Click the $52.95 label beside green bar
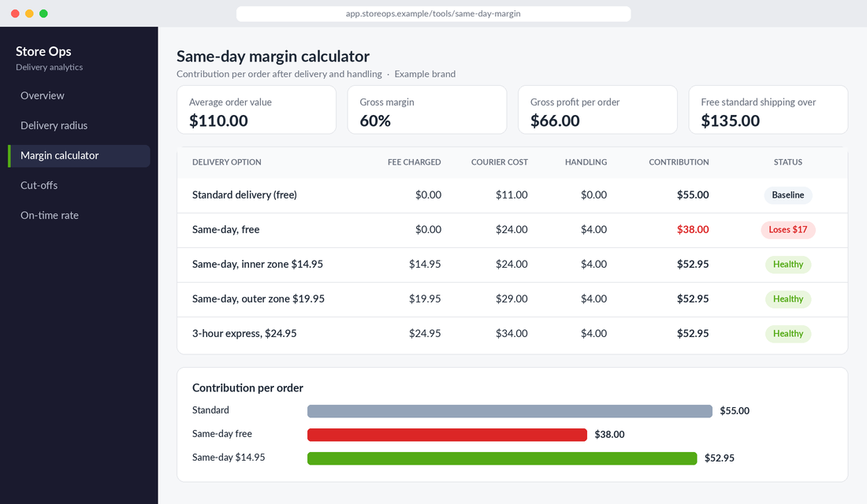The width and height of the screenshot is (867, 504). [x=720, y=458]
